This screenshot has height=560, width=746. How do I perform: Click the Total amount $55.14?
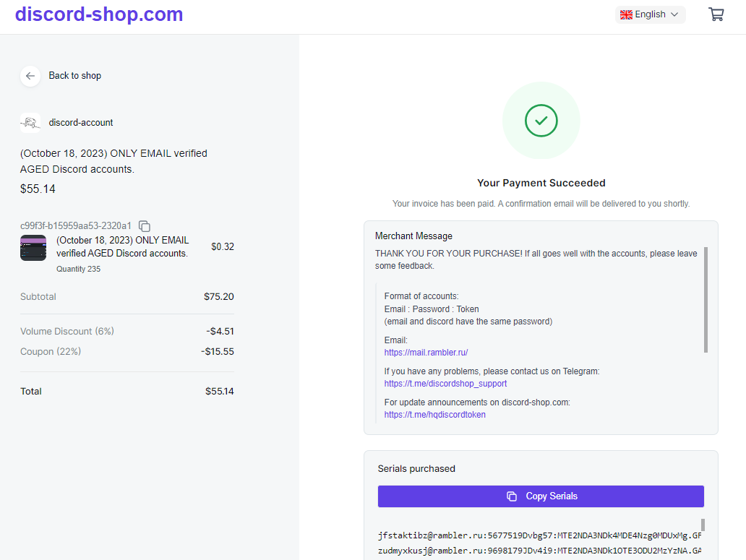[x=219, y=391]
